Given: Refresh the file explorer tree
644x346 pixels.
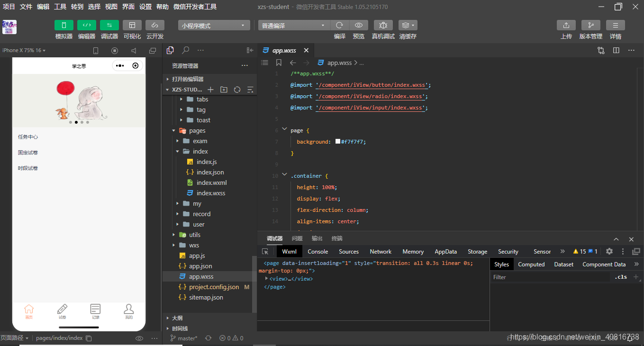Looking at the screenshot, I should coord(237,90).
